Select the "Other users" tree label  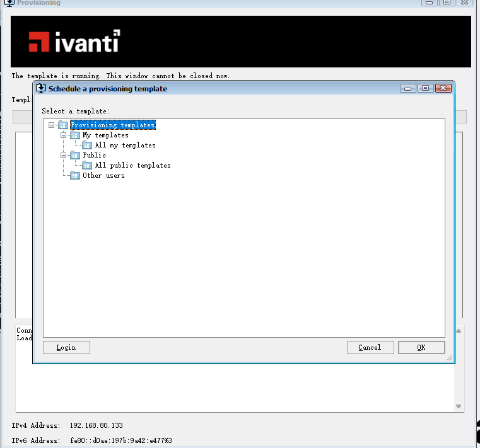(103, 176)
